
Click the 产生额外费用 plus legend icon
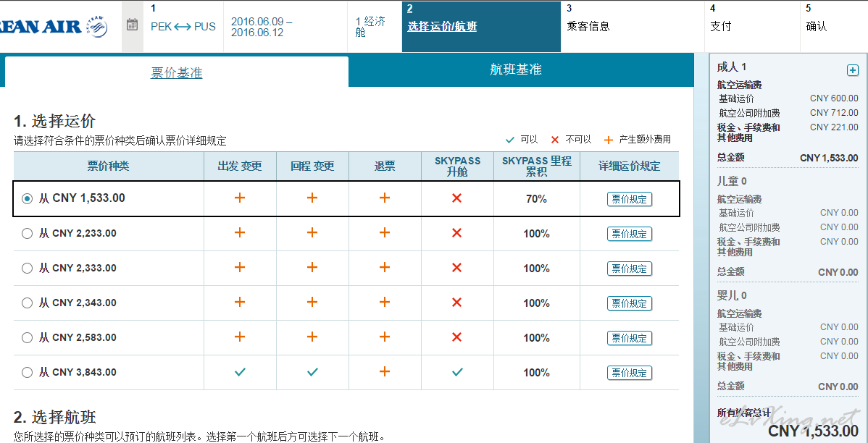609,140
